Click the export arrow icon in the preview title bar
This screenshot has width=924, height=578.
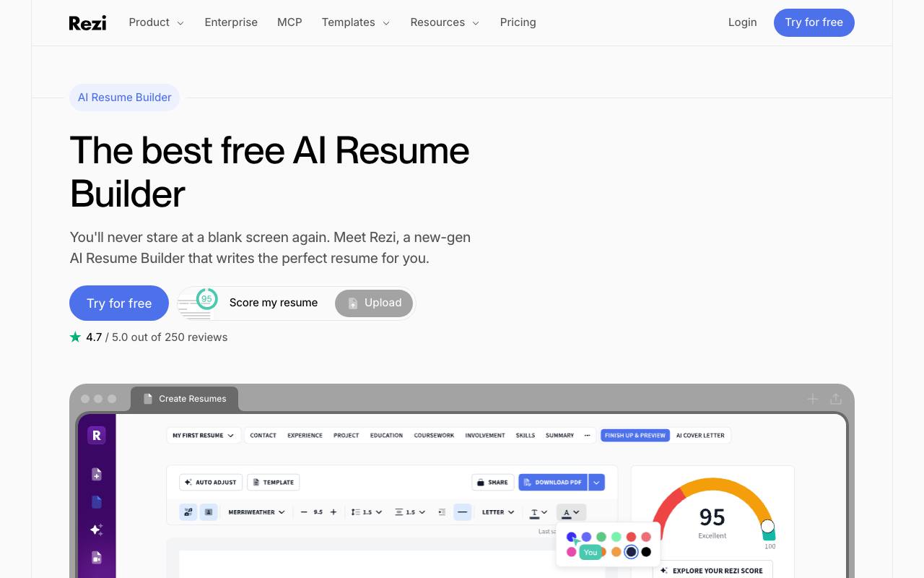(x=836, y=399)
